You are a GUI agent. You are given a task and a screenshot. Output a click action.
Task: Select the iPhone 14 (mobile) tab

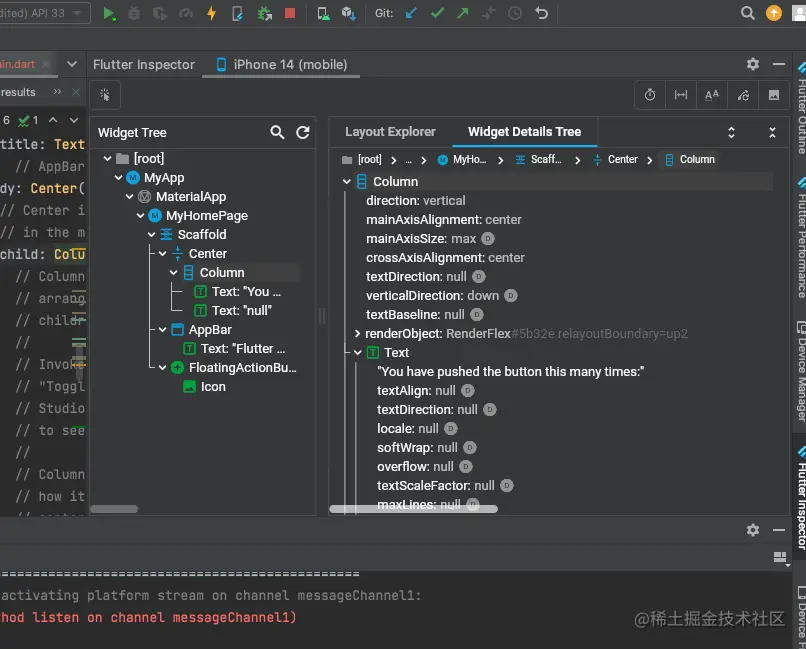point(281,64)
